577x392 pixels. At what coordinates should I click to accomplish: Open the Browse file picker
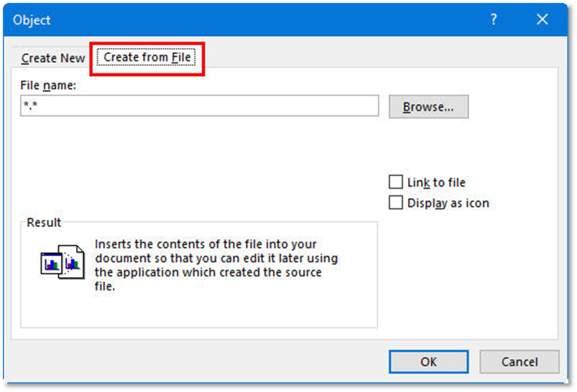(428, 107)
